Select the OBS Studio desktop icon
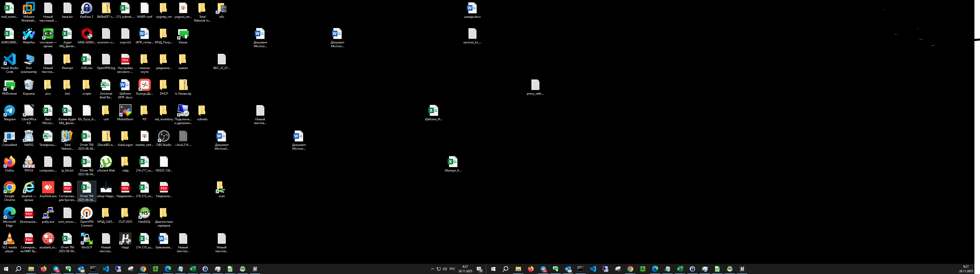 click(x=164, y=136)
